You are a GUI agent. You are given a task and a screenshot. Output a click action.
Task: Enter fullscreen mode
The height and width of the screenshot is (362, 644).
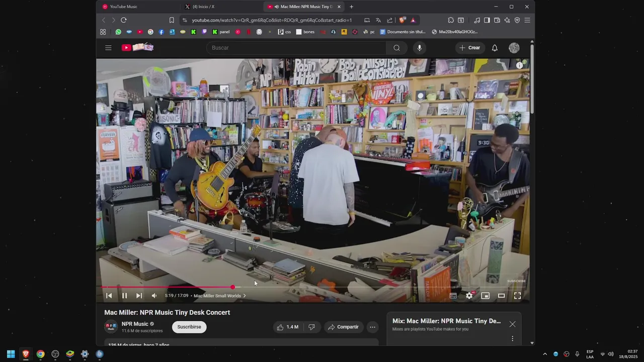517,296
